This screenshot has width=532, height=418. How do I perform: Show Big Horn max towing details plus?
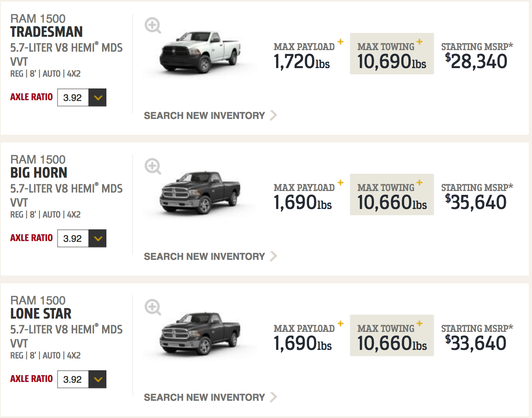tap(420, 182)
